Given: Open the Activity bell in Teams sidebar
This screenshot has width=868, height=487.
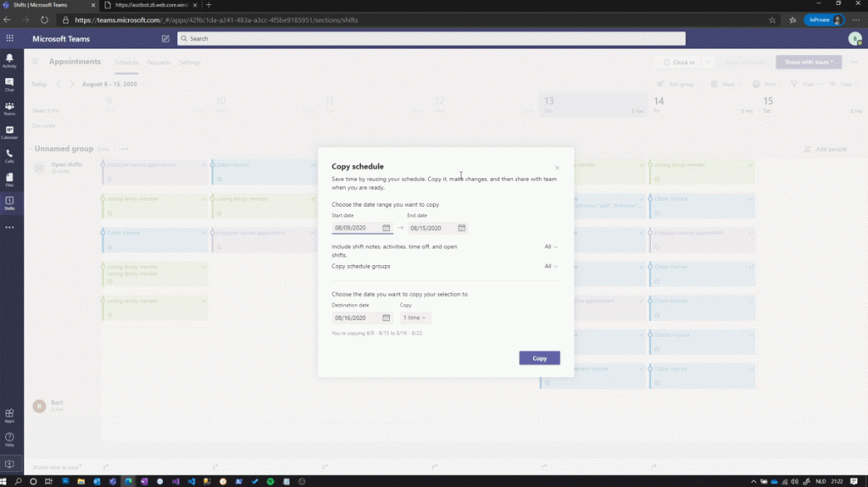Looking at the screenshot, I should pyautogui.click(x=9, y=60).
